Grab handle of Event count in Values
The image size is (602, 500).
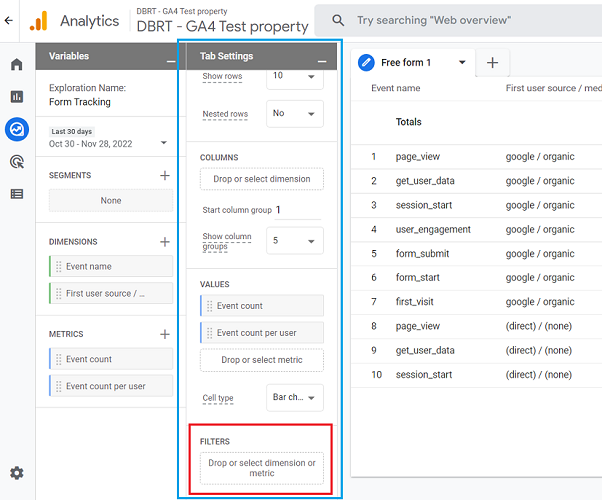210,306
